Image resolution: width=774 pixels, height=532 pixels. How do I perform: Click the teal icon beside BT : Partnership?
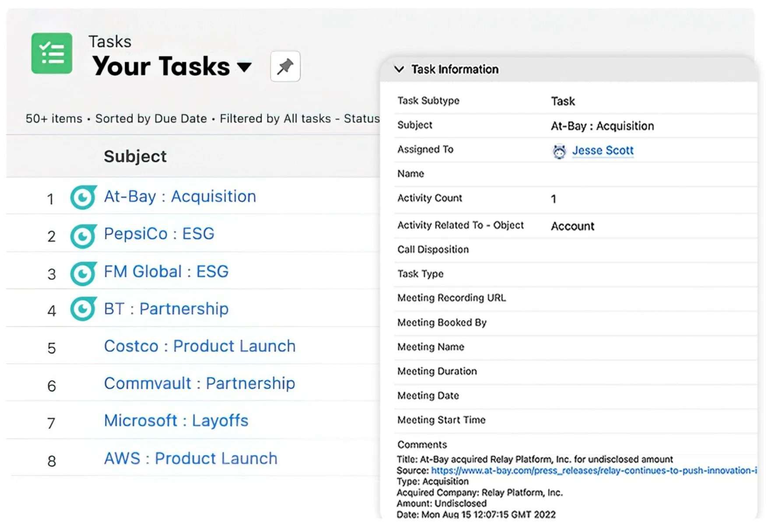[83, 309]
